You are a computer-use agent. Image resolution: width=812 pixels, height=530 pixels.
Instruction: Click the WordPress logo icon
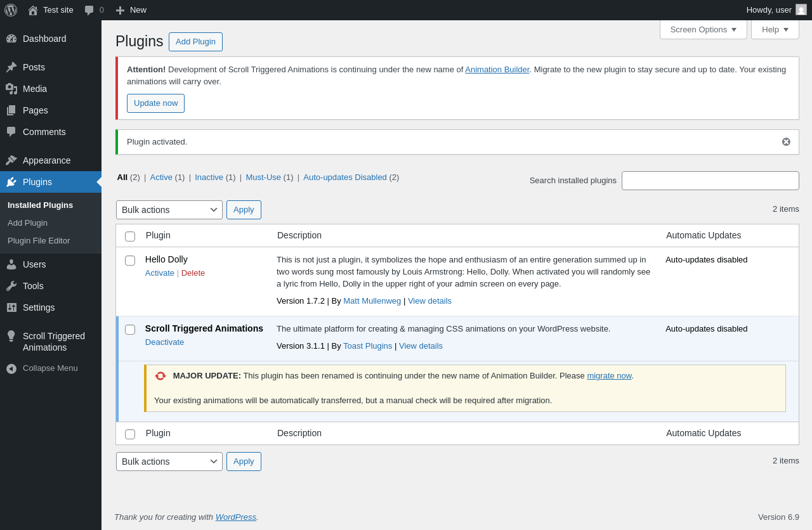pos(11,10)
